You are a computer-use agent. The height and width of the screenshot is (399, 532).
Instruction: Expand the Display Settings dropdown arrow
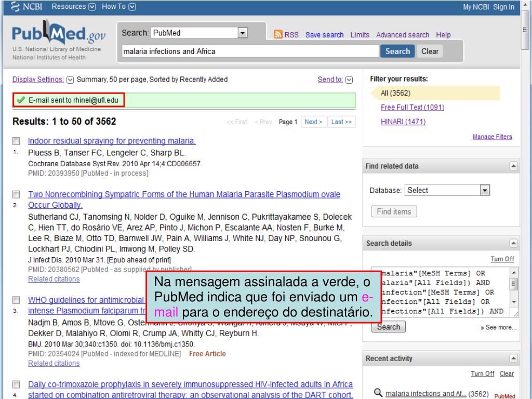click(x=70, y=79)
